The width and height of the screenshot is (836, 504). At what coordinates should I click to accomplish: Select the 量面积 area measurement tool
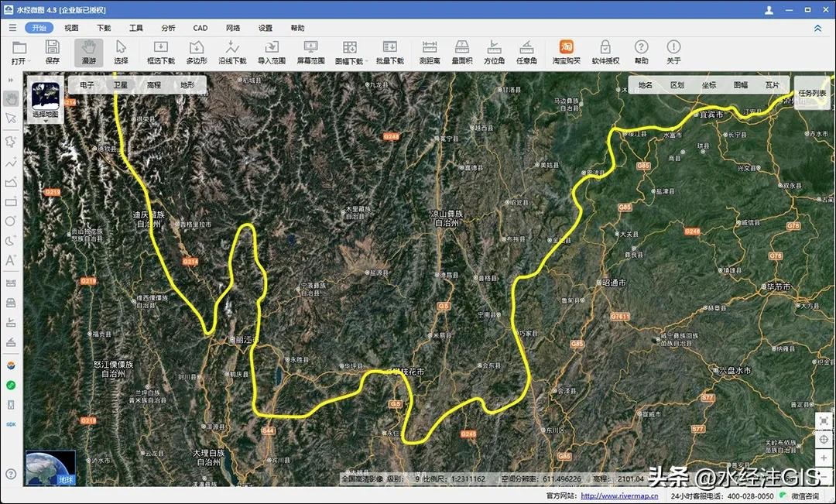click(461, 51)
